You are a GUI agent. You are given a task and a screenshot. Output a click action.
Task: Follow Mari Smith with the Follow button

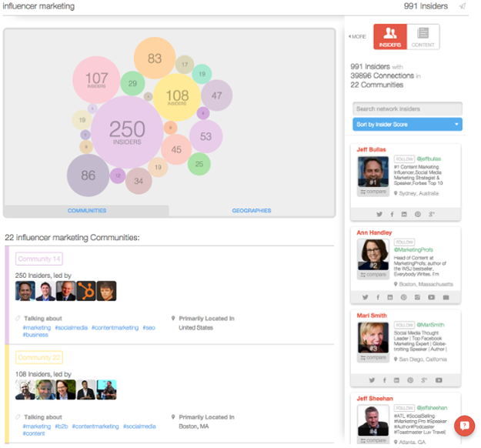[404, 325]
